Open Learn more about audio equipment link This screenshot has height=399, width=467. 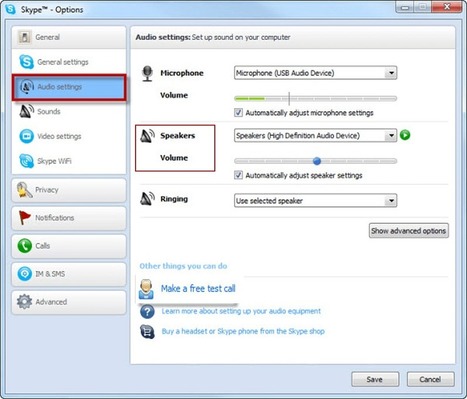241,311
